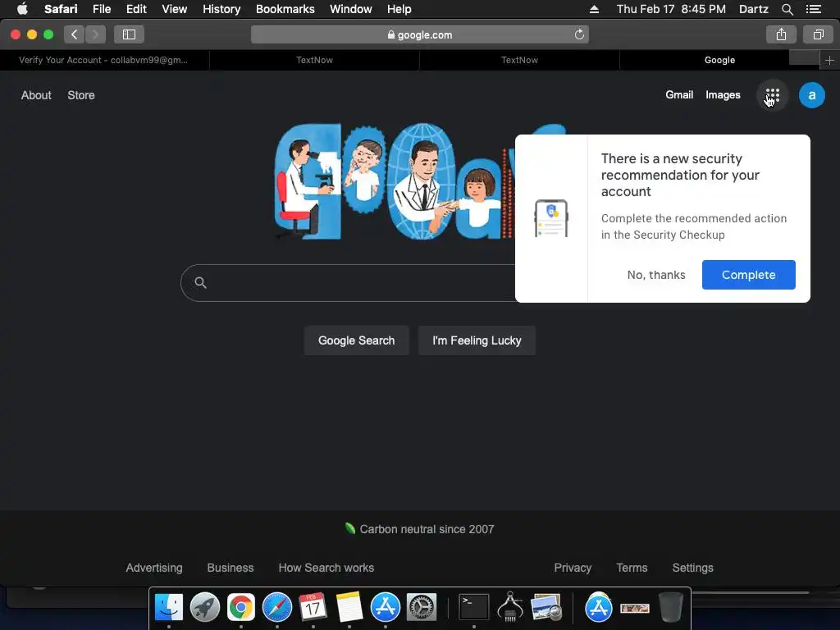Viewport: 840px width, 630px height.
Task: Click I'm Feeling Lucky
Action: pos(477,340)
